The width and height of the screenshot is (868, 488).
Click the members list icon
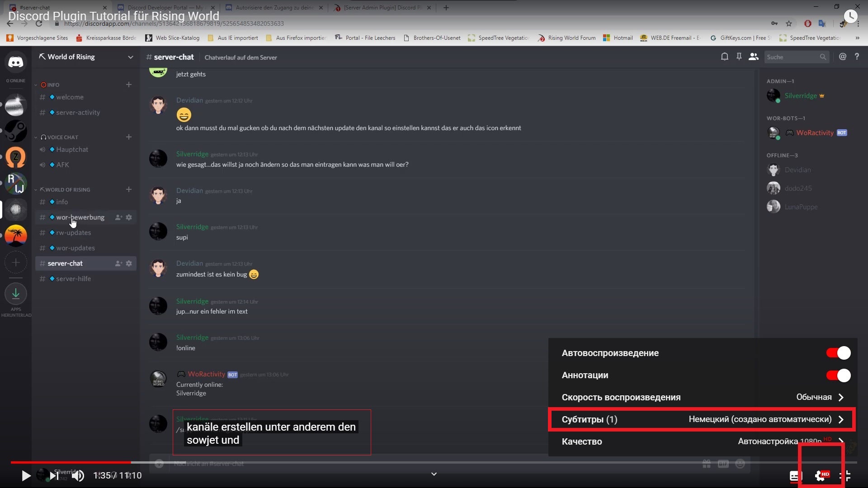pyautogui.click(x=754, y=56)
